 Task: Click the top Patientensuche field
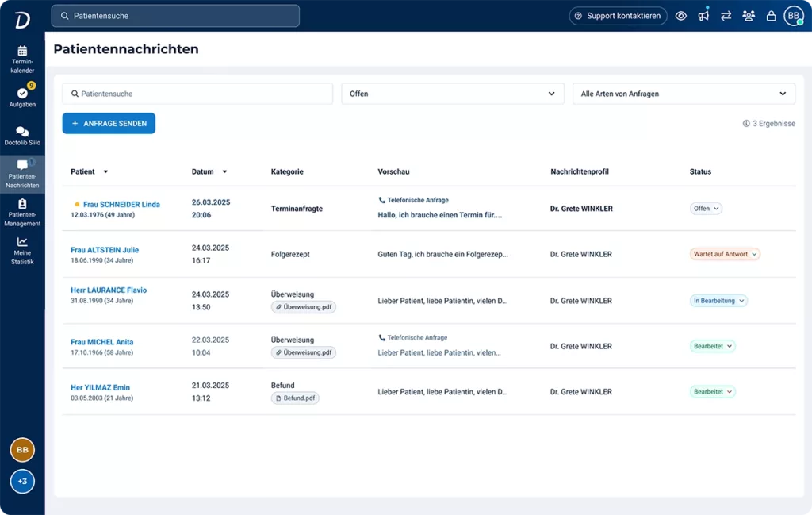[x=175, y=16]
